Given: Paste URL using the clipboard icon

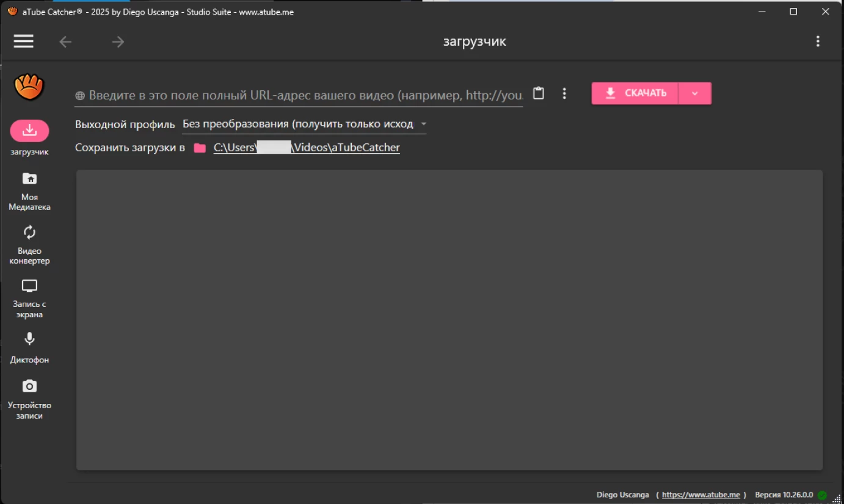Looking at the screenshot, I should (x=538, y=93).
